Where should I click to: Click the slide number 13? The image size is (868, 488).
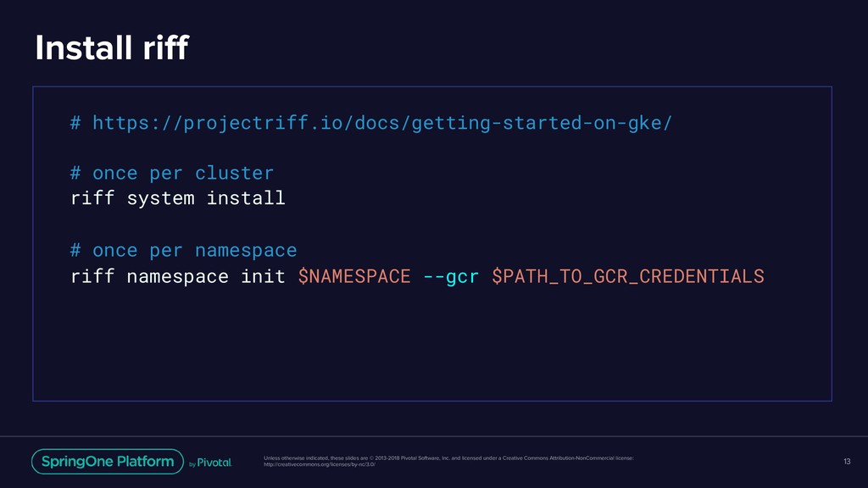[847, 462]
